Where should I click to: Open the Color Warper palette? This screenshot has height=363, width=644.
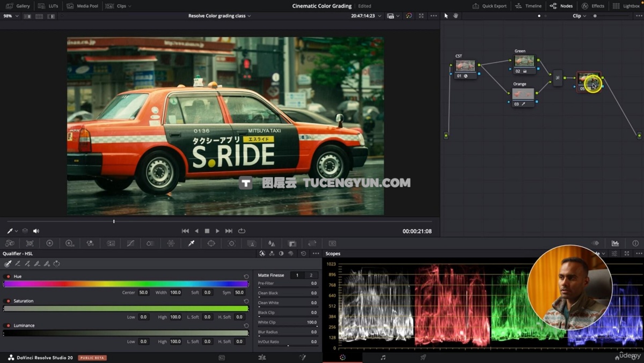(171, 243)
